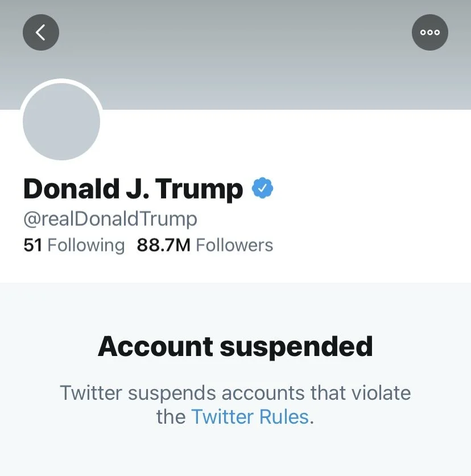This screenshot has height=476, width=471.
Task: Tap the Donald J. Trump display name
Action: (x=133, y=189)
